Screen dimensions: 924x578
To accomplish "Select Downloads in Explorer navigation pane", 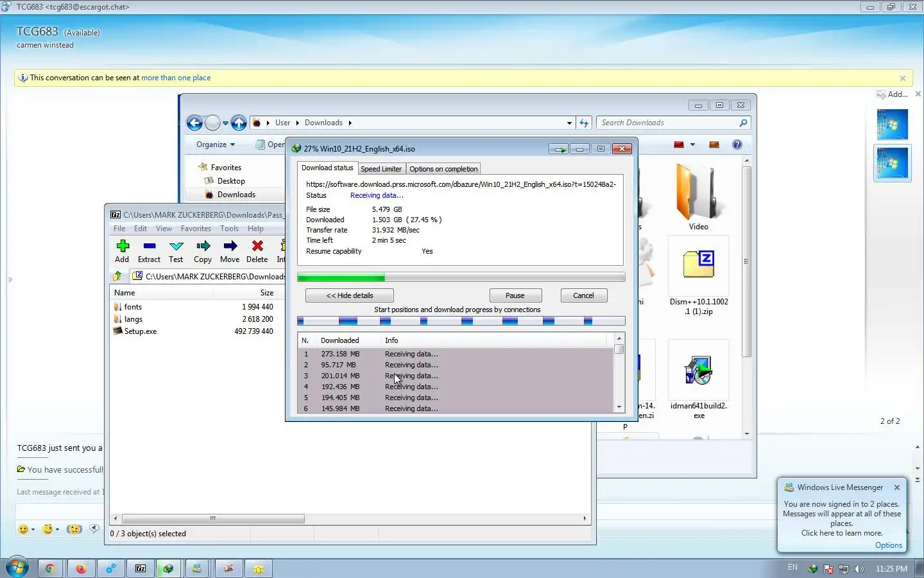I will (236, 195).
